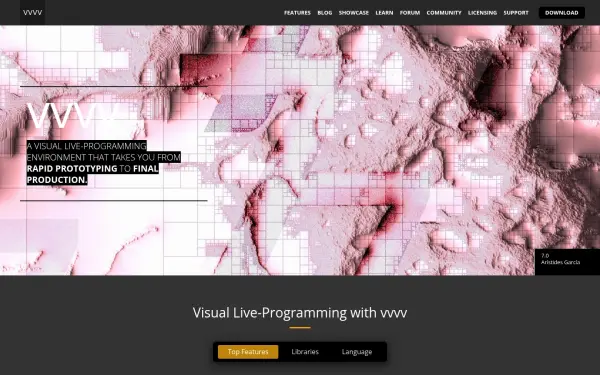Go to Licensing
The height and width of the screenshot is (375, 600).
click(x=482, y=13)
